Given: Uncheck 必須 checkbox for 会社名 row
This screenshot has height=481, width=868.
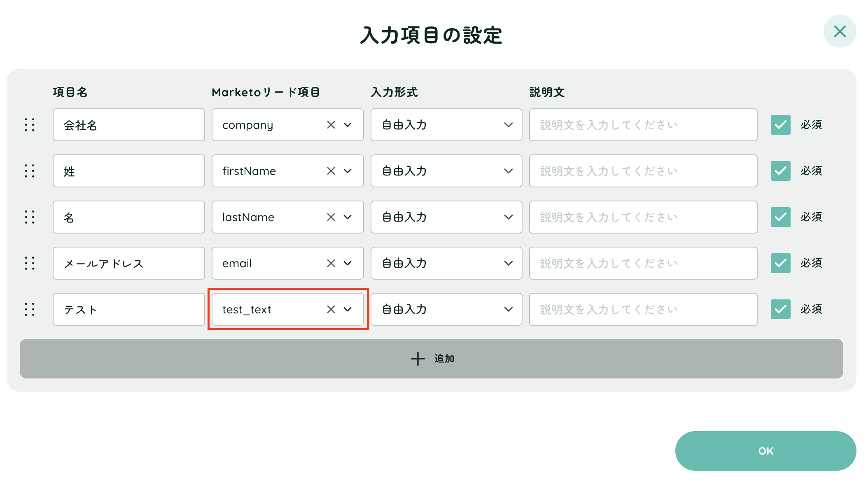Looking at the screenshot, I should [x=780, y=125].
